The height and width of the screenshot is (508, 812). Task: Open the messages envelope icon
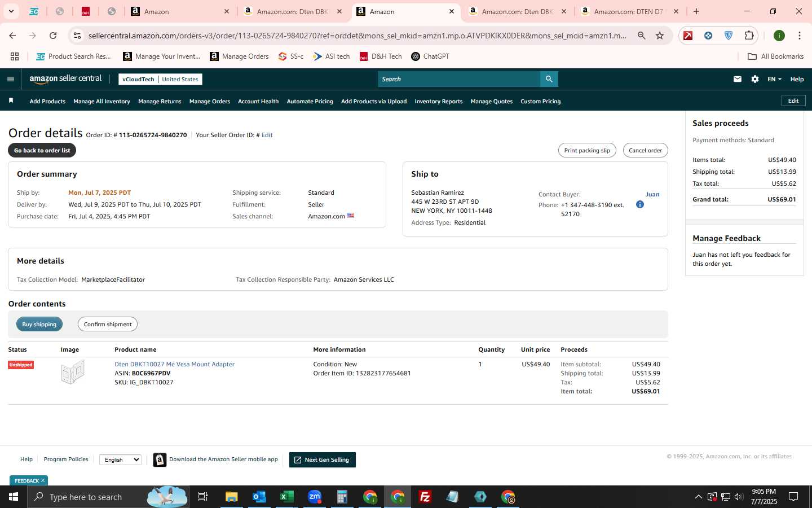738,79
